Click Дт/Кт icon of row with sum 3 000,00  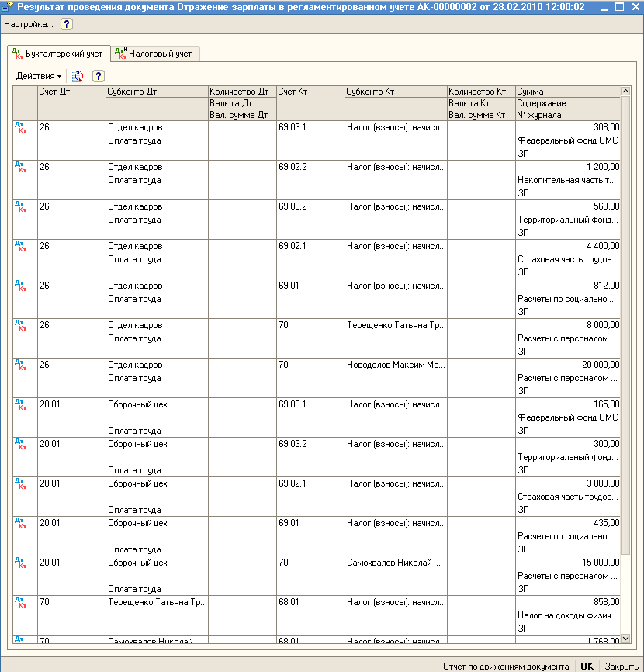pos(21,483)
